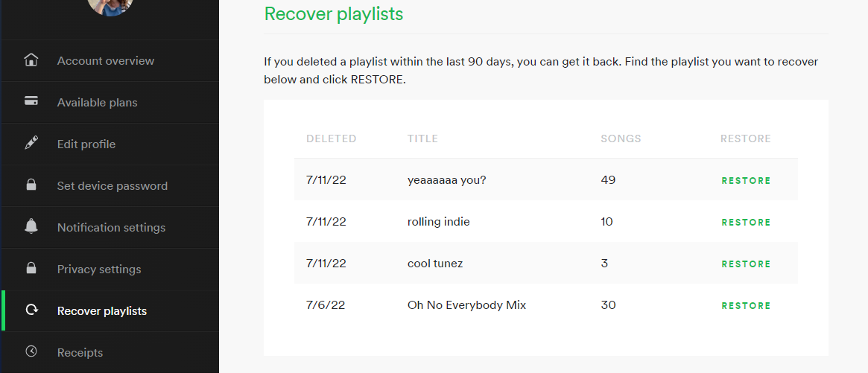Click the circular arrow Recover playlists icon

tap(31, 310)
